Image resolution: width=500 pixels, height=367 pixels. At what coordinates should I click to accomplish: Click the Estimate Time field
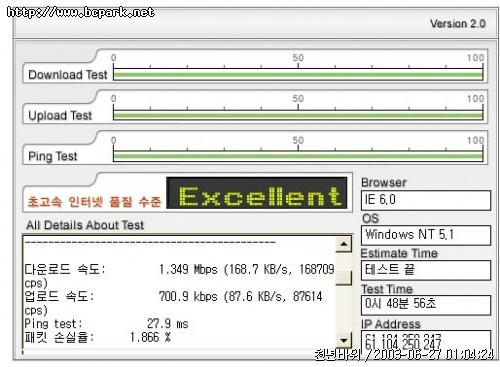pyautogui.click(x=426, y=270)
